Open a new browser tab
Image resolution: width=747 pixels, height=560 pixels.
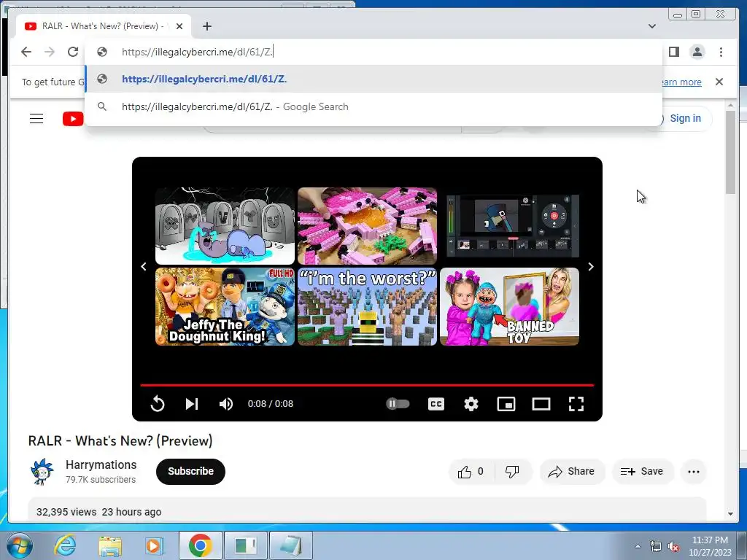206,26
